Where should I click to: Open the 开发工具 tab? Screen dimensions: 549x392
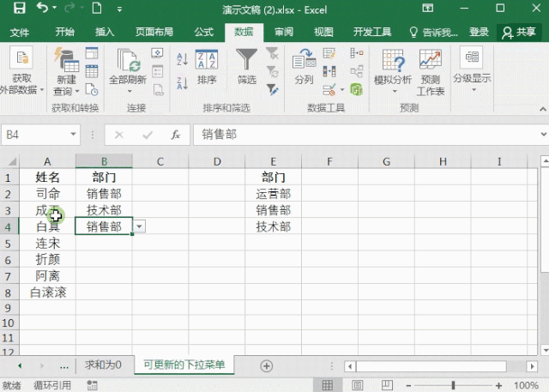pyautogui.click(x=372, y=32)
